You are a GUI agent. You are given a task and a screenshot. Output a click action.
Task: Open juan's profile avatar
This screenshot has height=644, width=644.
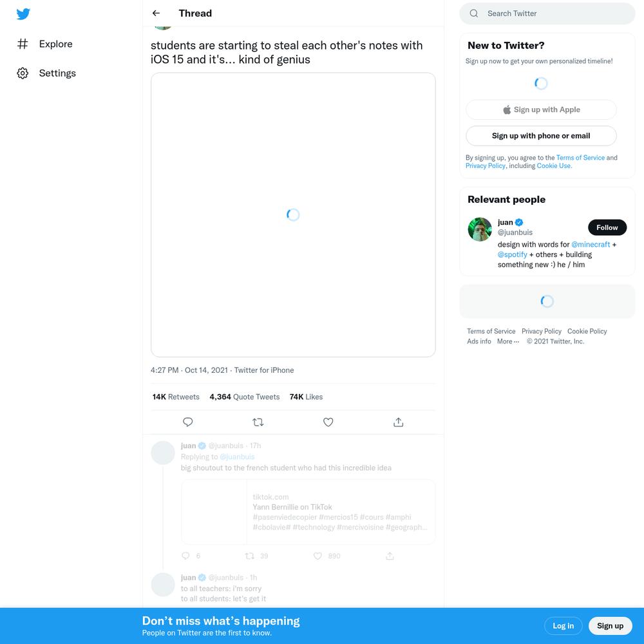click(x=480, y=229)
